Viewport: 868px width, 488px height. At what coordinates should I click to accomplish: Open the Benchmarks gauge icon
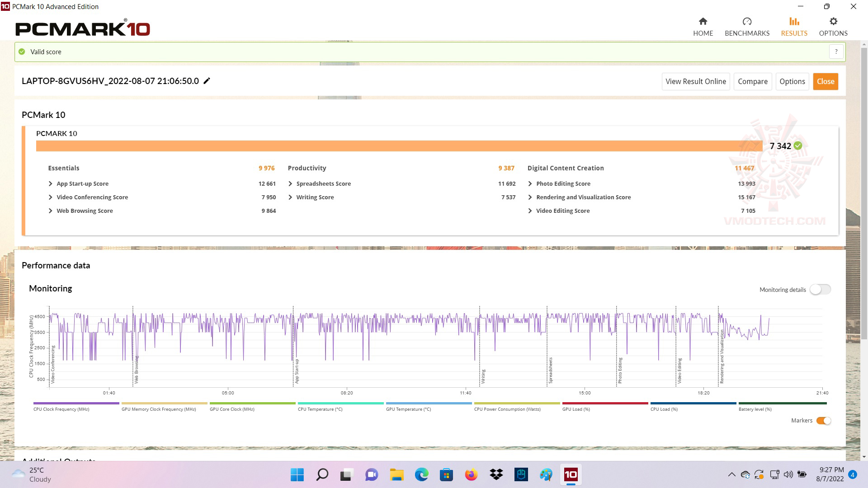click(x=746, y=22)
